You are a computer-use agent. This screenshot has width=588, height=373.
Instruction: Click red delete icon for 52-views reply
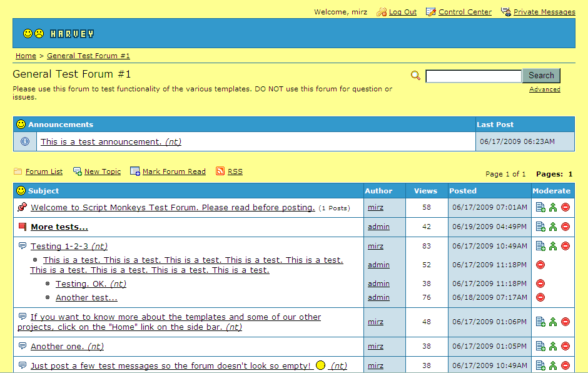pyautogui.click(x=540, y=265)
